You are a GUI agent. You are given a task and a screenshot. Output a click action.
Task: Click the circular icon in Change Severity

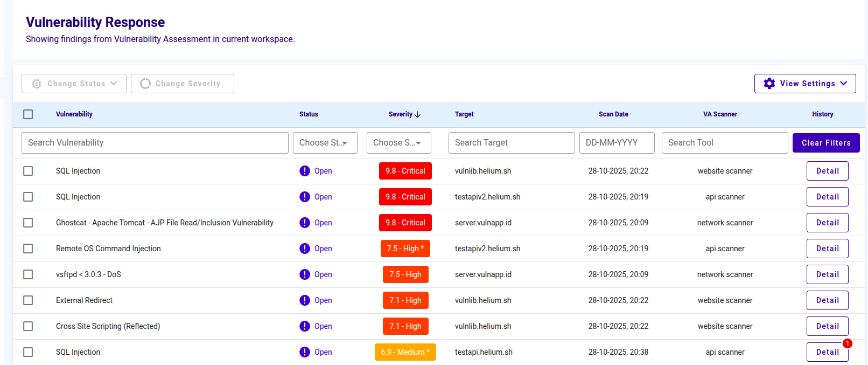pos(145,84)
